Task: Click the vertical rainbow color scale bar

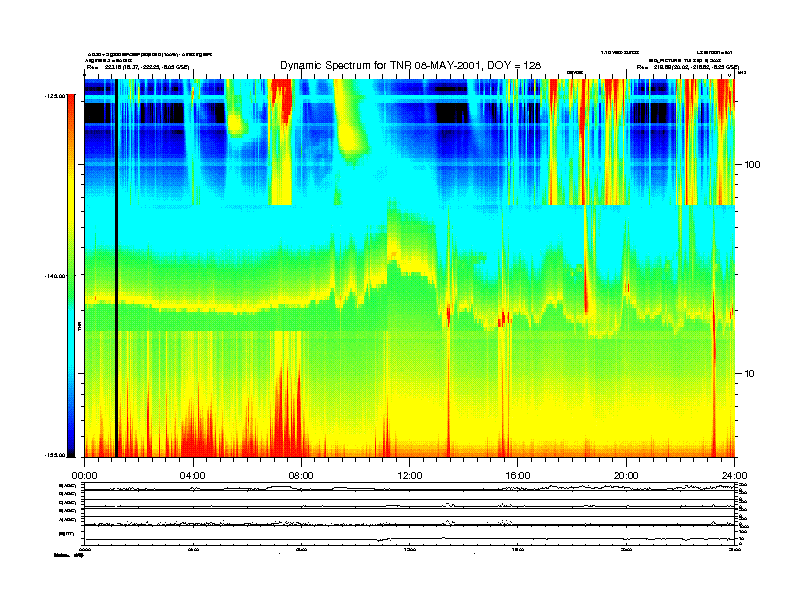Action: click(x=71, y=276)
